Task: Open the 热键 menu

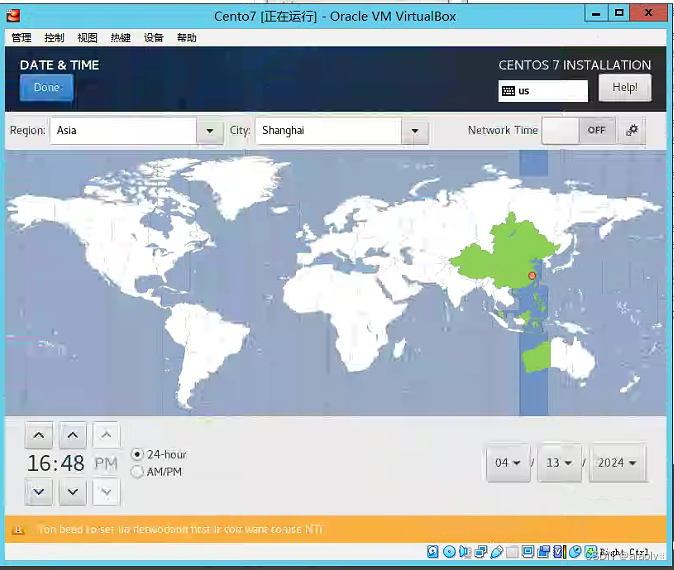Action: (120, 38)
